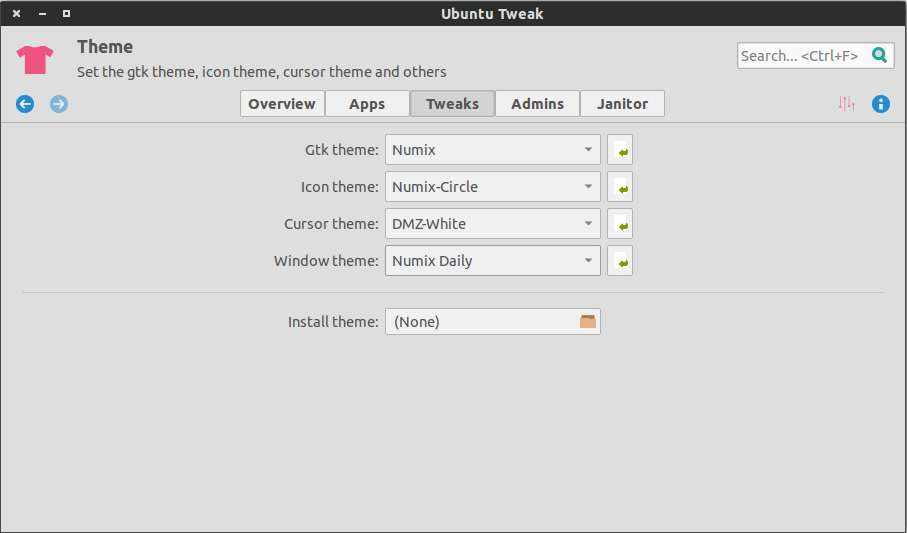Image resolution: width=907 pixels, height=533 pixels.
Task: Click the folder icon in Install theme field
Action: (588, 322)
